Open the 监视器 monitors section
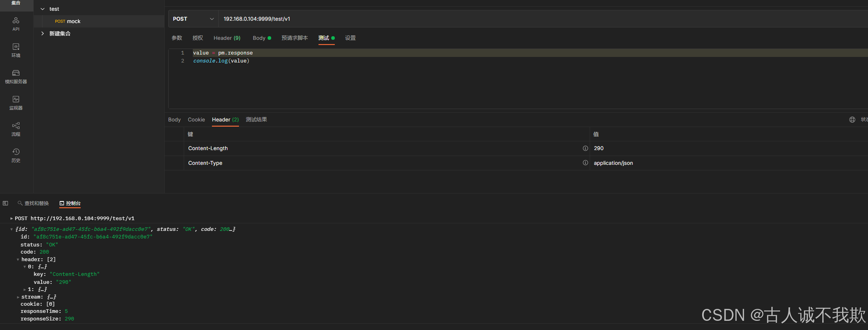 pos(16,103)
